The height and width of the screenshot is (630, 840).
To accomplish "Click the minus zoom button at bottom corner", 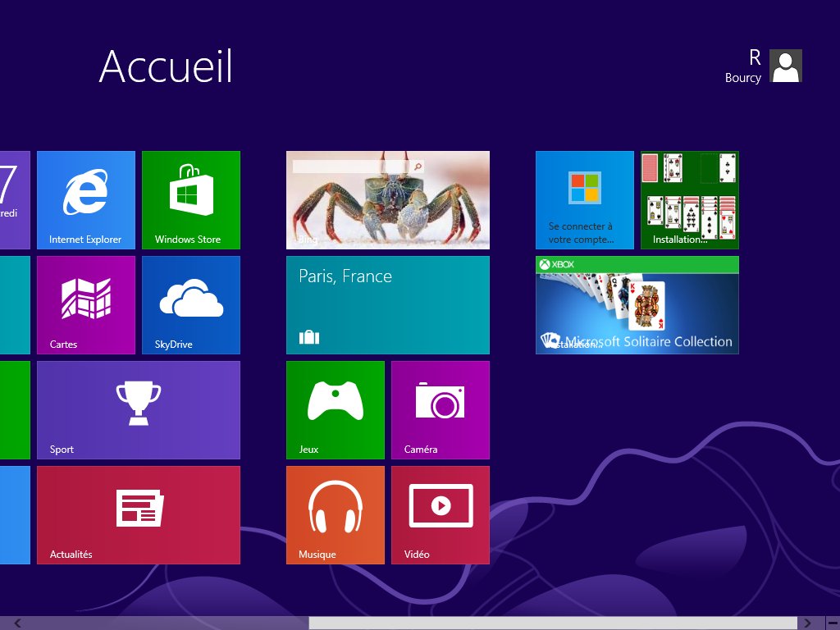I will pos(833,623).
